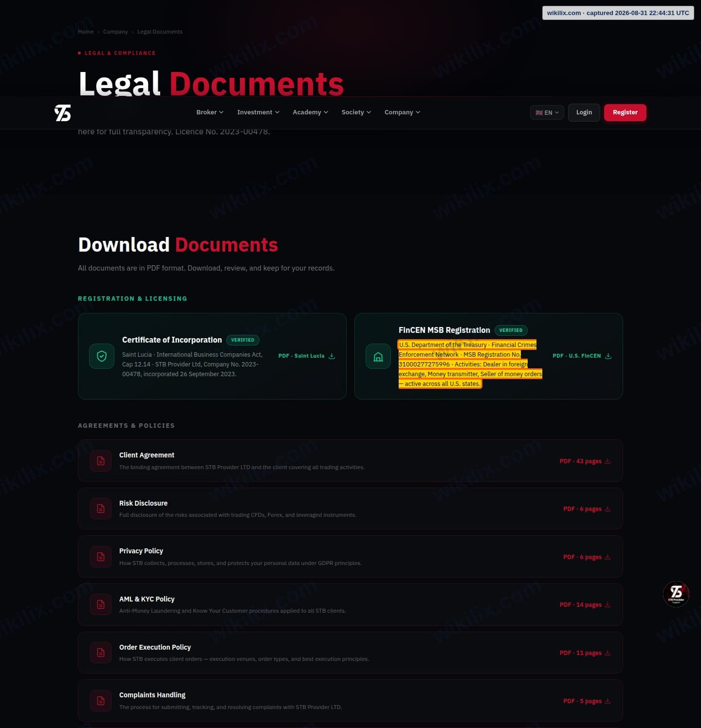Click the document icon for Risk Disclosure

[x=101, y=509]
